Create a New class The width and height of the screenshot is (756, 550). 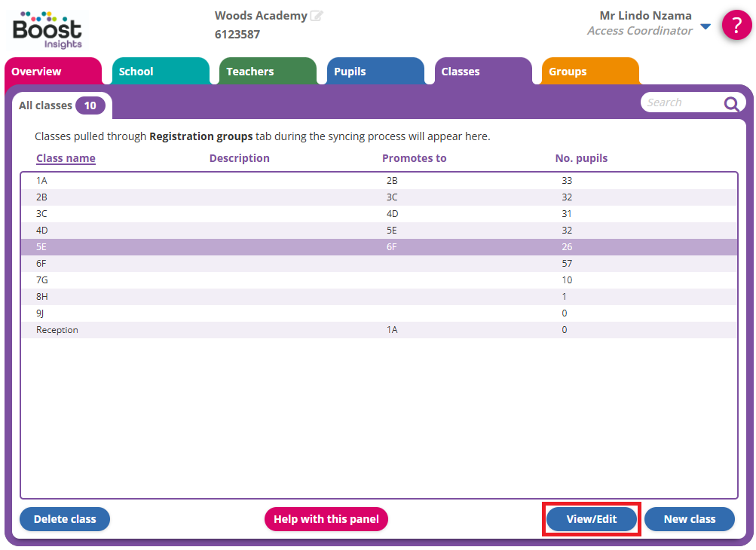tap(689, 519)
